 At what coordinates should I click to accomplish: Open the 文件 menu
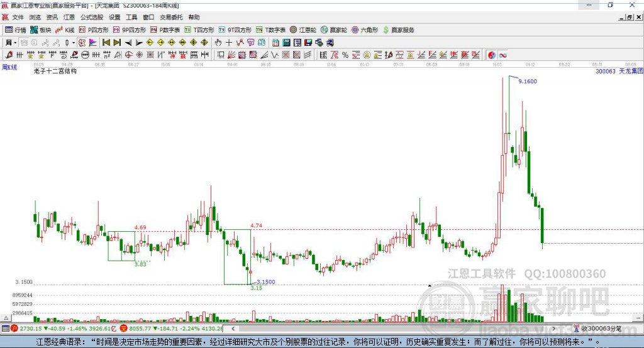pos(18,17)
